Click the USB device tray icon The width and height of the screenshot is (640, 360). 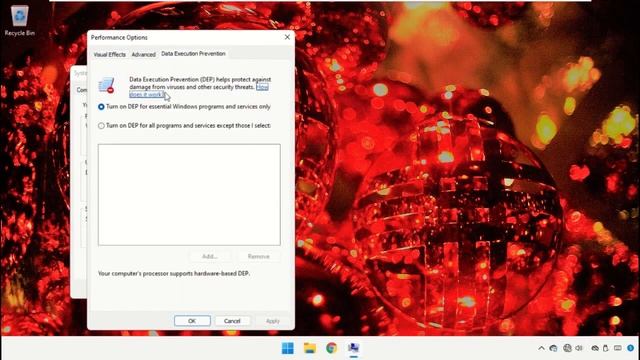[x=606, y=348]
